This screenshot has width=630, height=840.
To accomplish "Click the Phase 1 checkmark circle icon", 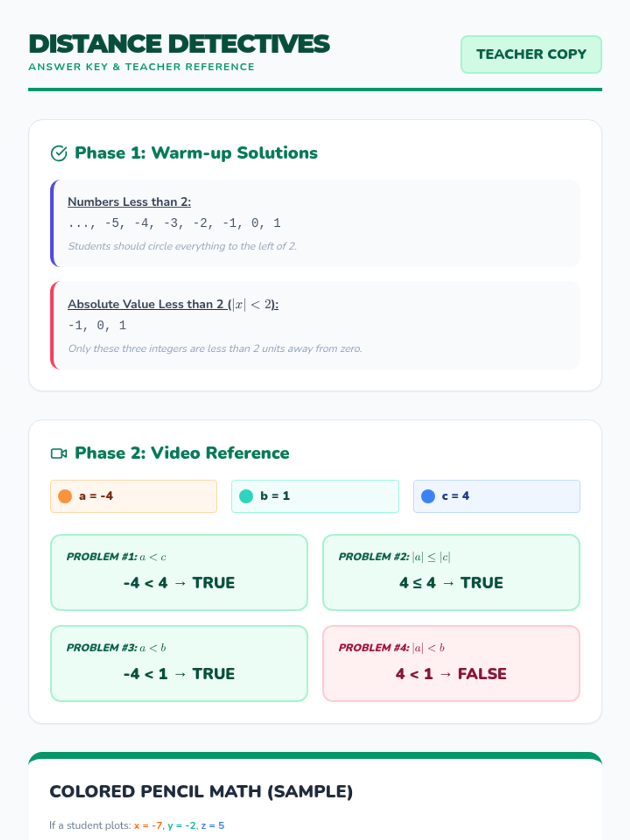I will pyautogui.click(x=59, y=153).
